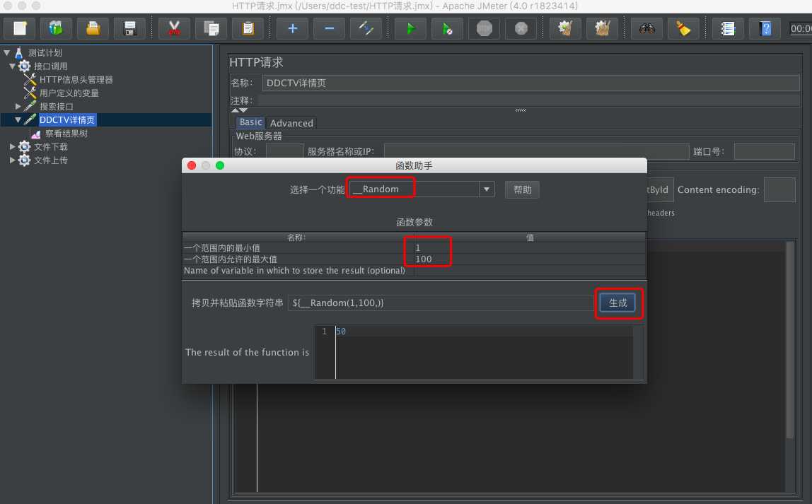Paste element using clipboard icon
This screenshot has width=812, height=504.
[248, 28]
